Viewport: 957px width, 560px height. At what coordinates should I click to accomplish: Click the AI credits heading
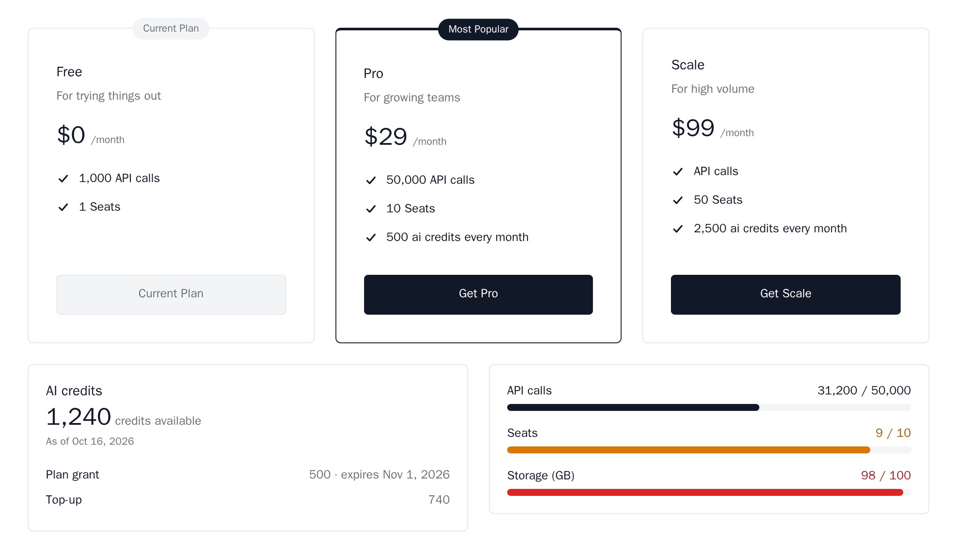click(x=74, y=391)
